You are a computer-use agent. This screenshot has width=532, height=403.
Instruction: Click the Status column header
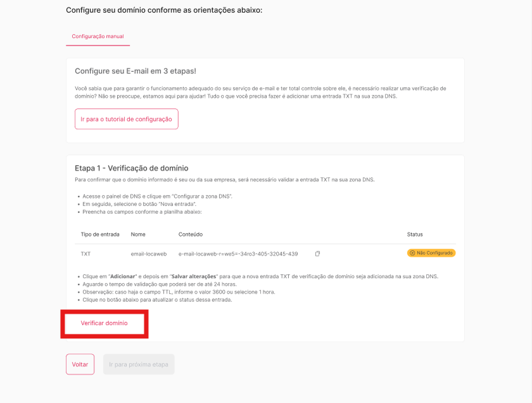pyautogui.click(x=415, y=234)
